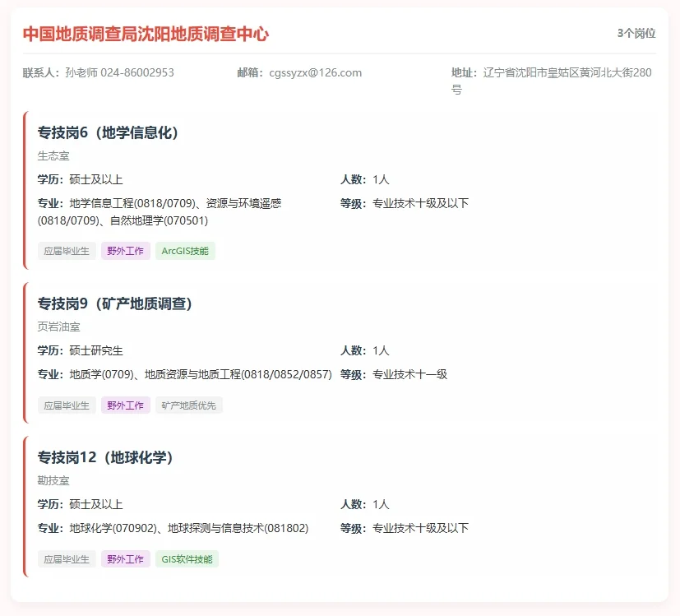680x616 pixels.
Task: Click level value 专业技术十一级
Action: [409, 374]
